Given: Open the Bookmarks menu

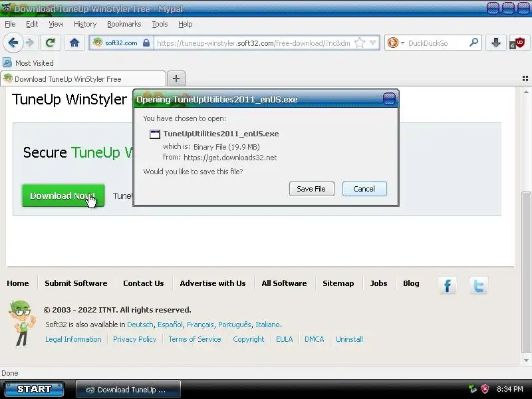Looking at the screenshot, I should [124, 24].
